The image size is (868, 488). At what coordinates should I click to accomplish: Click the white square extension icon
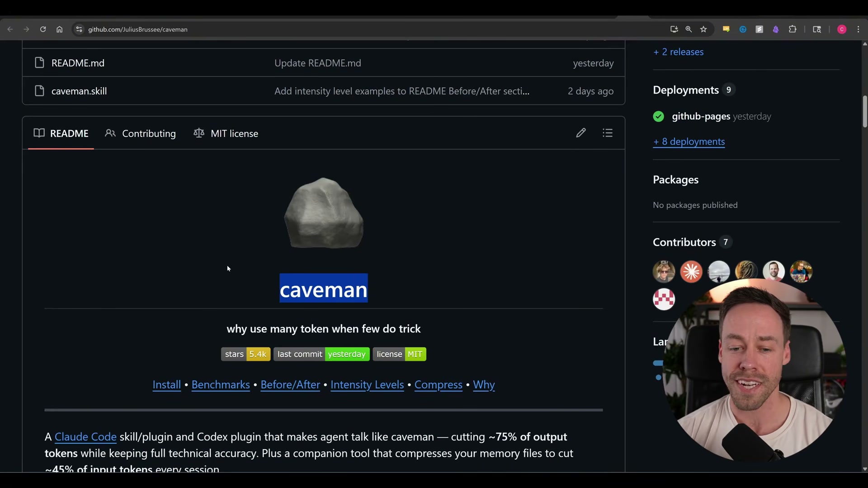pyautogui.click(x=759, y=29)
